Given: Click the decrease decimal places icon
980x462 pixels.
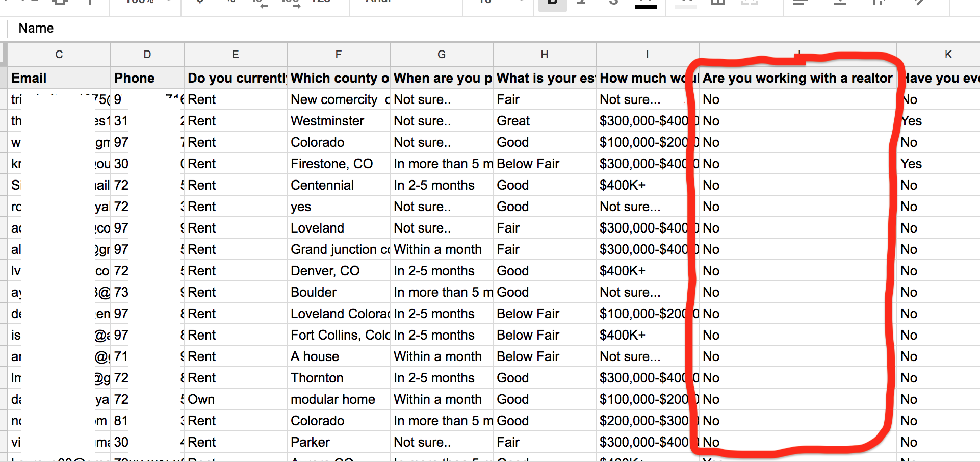Looking at the screenshot, I should coord(261,3).
